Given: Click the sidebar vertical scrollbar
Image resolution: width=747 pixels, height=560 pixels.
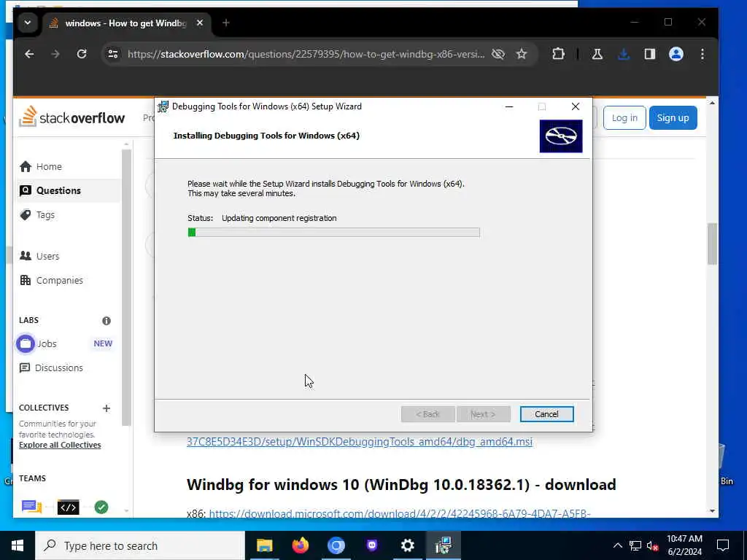Looking at the screenshot, I should coord(126,287).
